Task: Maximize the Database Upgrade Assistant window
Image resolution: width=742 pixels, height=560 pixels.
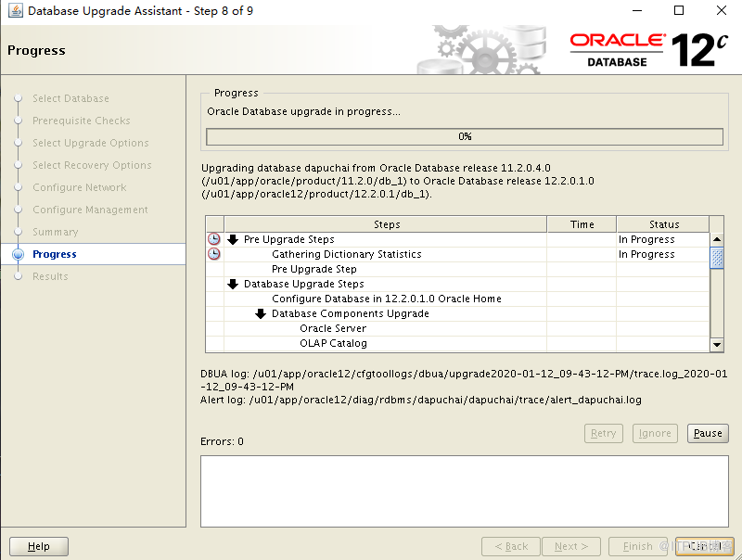Action: pos(679,10)
